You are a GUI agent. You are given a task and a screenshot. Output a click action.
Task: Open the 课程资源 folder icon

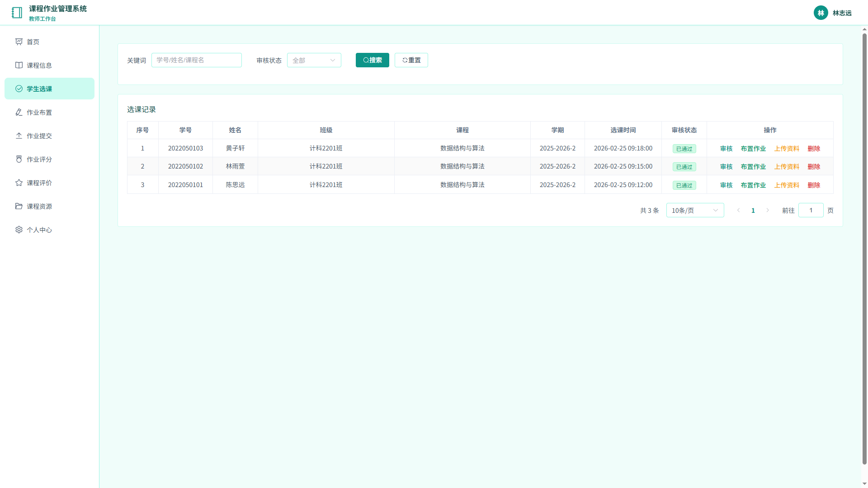[19, 206]
